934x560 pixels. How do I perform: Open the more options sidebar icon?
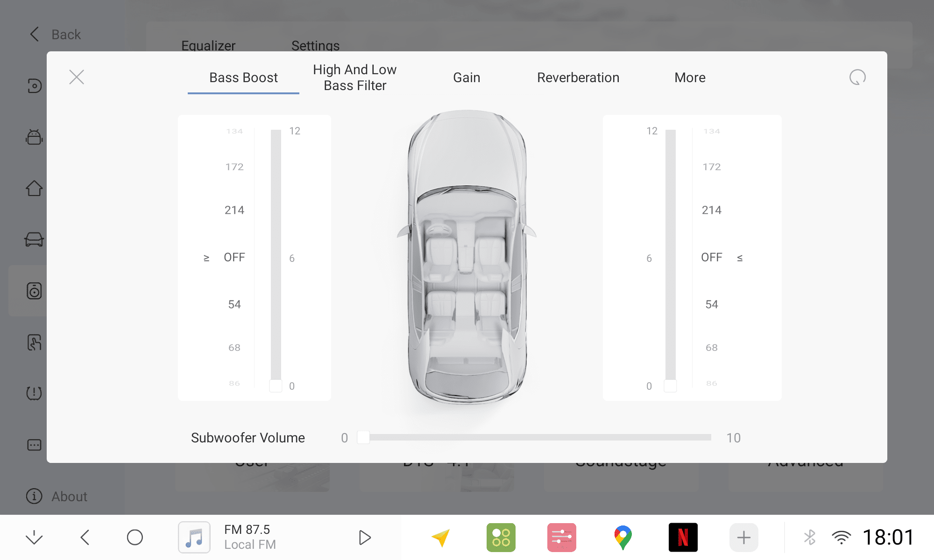click(34, 445)
